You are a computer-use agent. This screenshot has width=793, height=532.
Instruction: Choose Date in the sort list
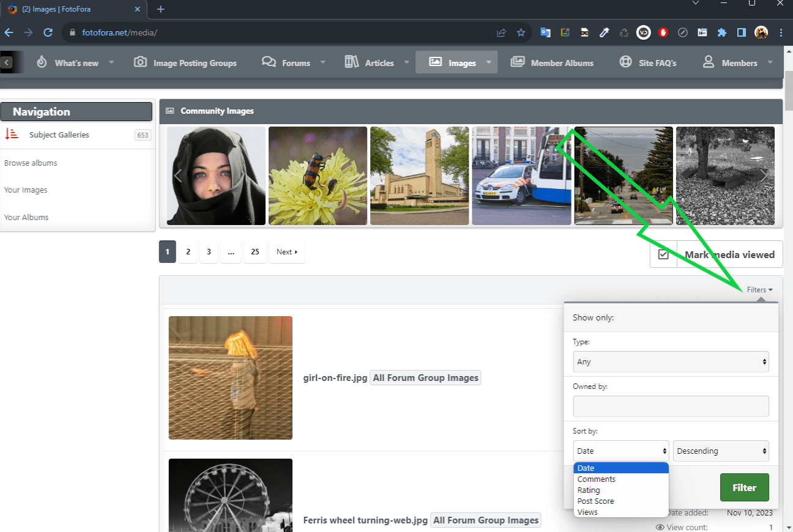click(621, 468)
